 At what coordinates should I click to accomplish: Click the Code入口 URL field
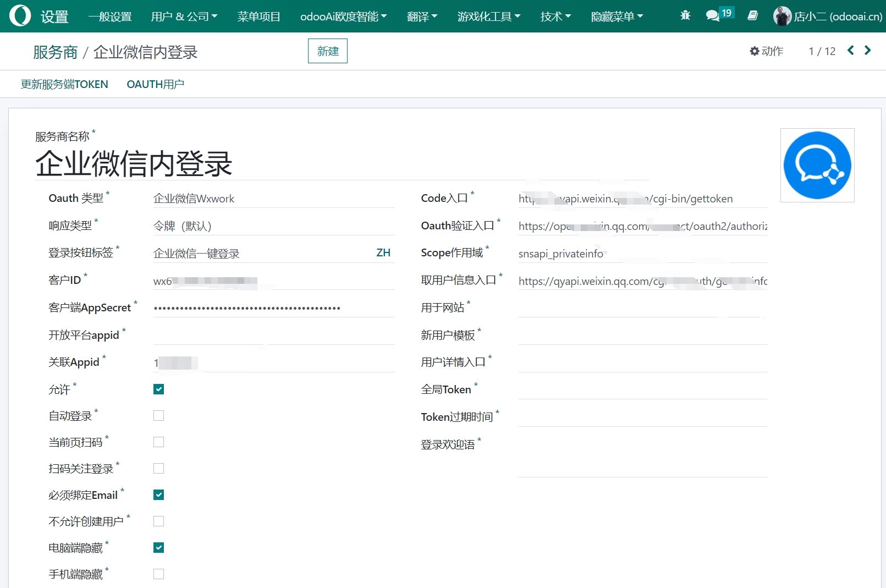click(x=642, y=199)
